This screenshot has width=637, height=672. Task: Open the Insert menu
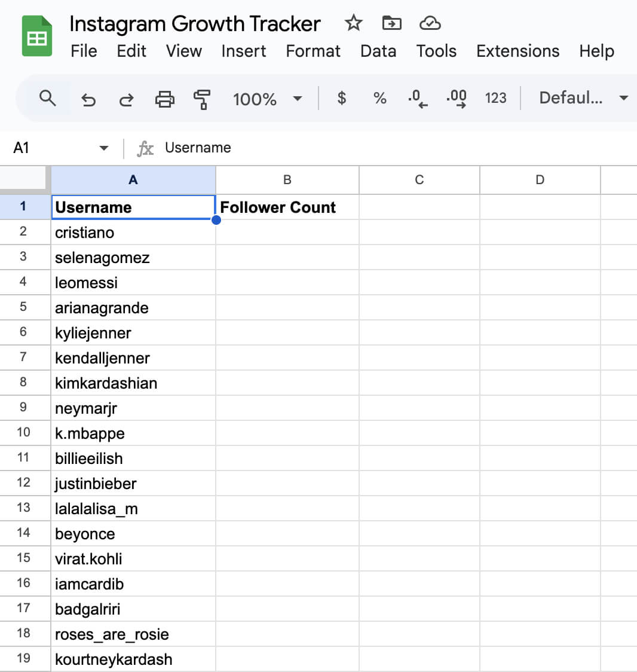pos(243,51)
